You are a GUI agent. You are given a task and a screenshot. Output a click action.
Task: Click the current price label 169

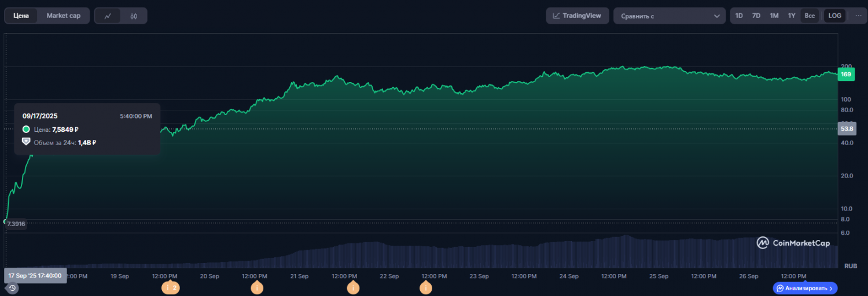(846, 75)
